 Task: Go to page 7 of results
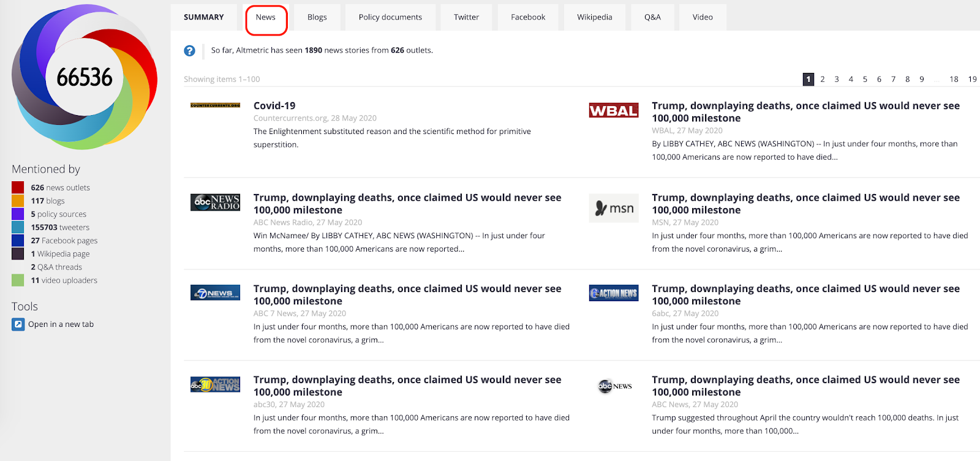(x=893, y=79)
